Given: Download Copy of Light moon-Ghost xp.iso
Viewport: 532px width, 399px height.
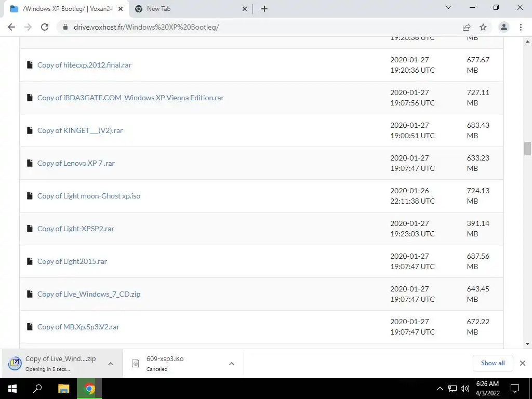Looking at the screenshot, I should tap(89, 196).
